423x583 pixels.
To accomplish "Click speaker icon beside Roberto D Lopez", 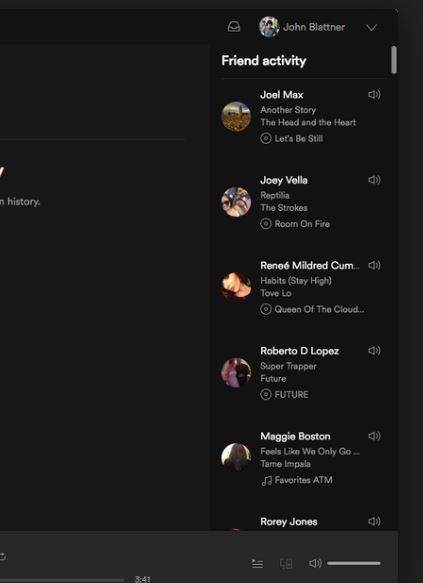I will [x=374, y=351].
